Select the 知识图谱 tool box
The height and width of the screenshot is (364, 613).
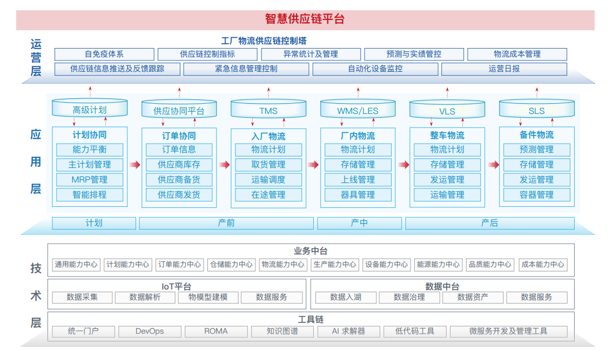(x=282, y=332)
